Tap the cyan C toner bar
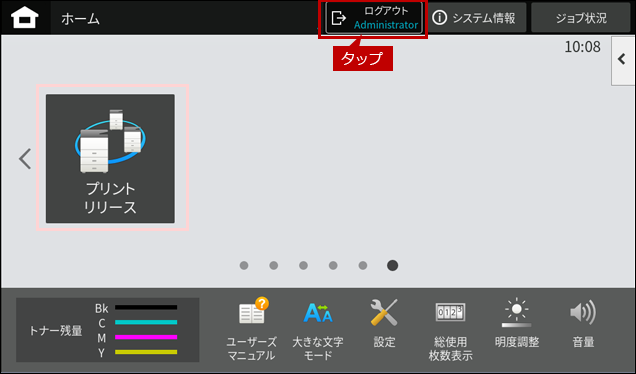The width and height of the screenshot is (636, 374). (146, 322)
